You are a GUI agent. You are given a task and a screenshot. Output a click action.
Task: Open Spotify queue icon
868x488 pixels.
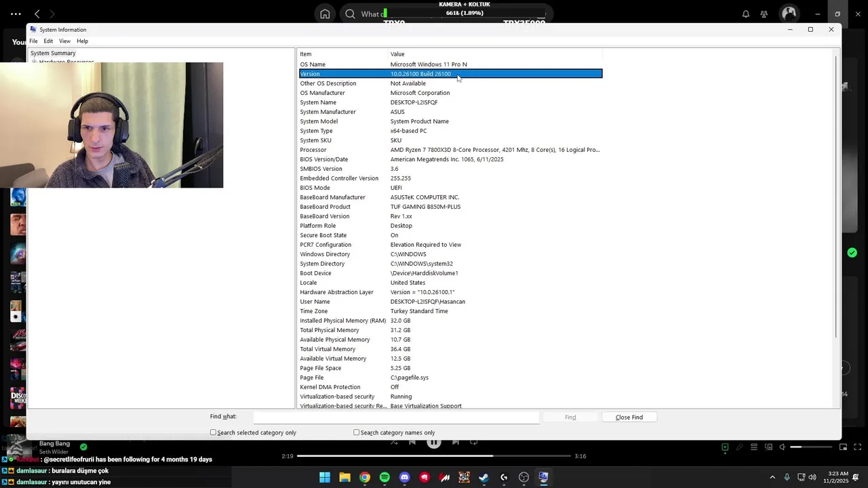click(x=753, y=447)
